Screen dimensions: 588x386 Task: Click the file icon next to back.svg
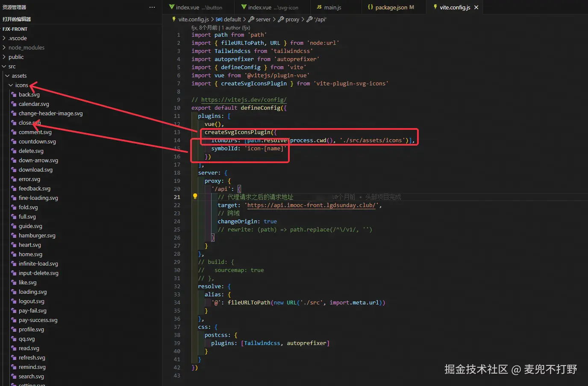pyautogui.click(x=14, y=94)
